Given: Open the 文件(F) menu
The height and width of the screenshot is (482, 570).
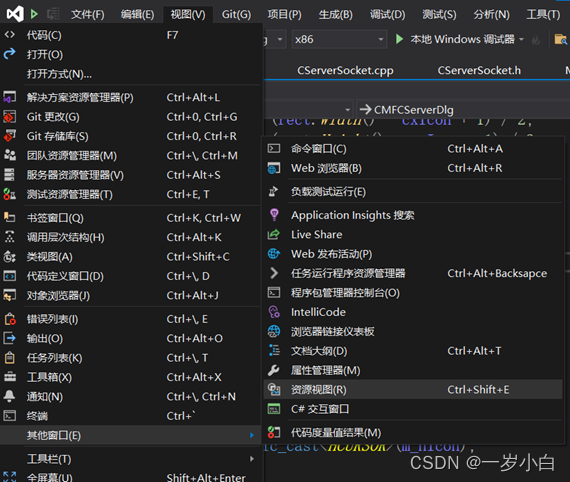Looking at the screenshot, I should point(88,15).
